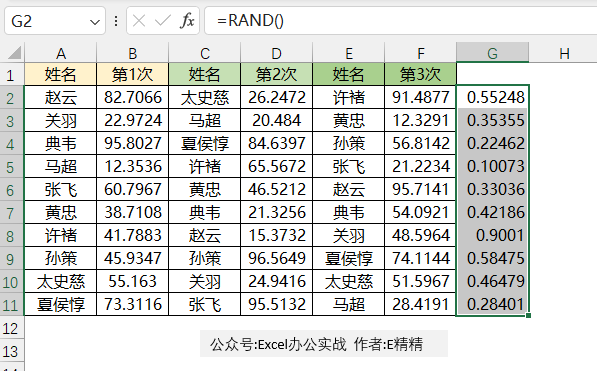Image resolution: width=597 pixels, height=371 pixels.
Task: Click the Name Box showing G2
Action: click(55, 21)
